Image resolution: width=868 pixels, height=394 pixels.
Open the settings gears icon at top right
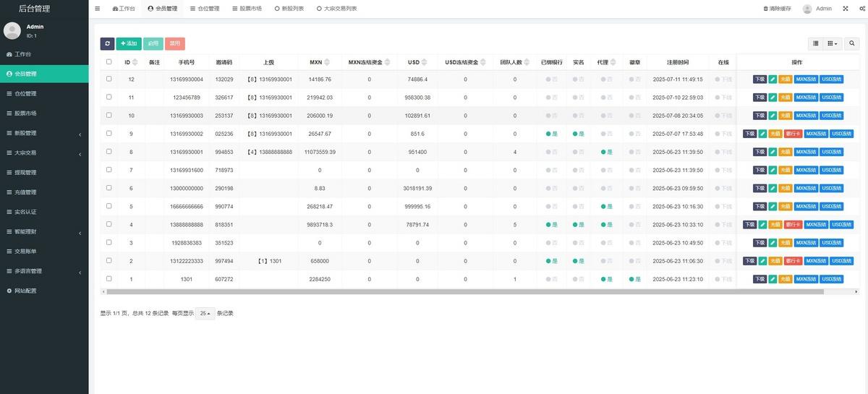(860, 9)
